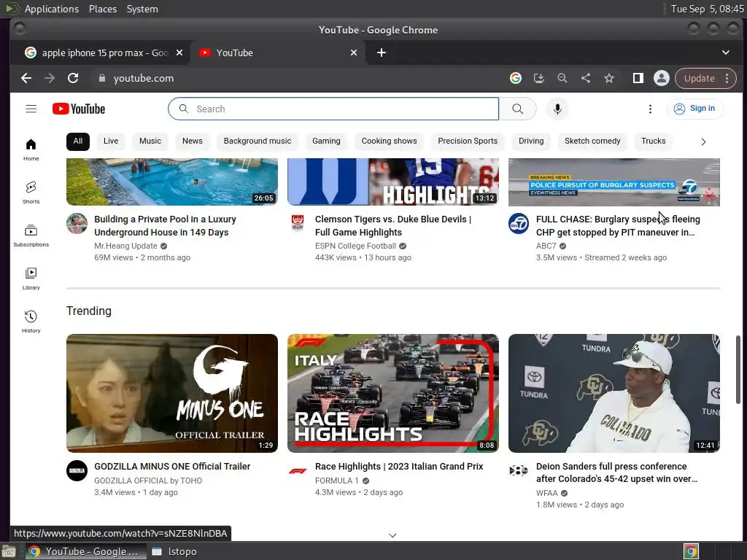Select the Gaming filter chip
The height and width of the screenshot is (560, 747).
click(x=326, y=141)
